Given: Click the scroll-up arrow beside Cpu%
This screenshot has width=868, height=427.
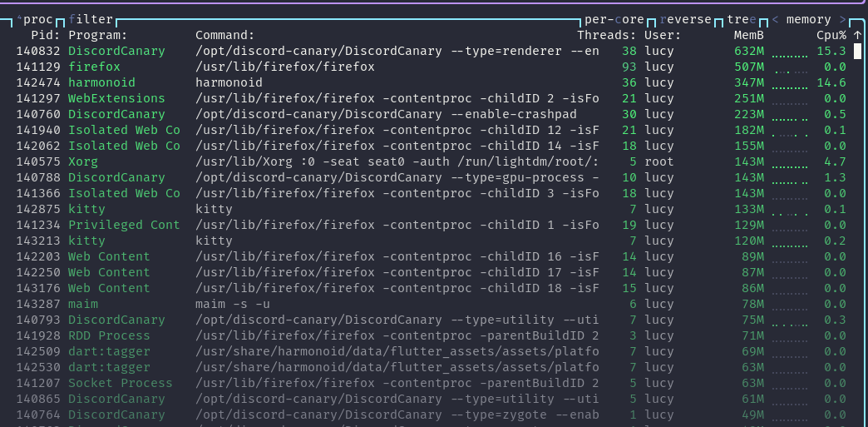Looking at the screenshot, I should [857, 36].
